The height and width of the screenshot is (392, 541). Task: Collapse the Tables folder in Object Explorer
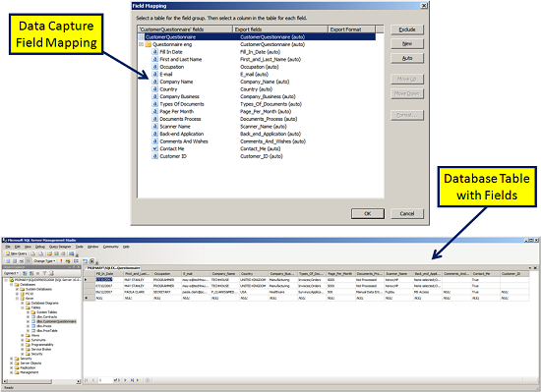coord(23,308)
